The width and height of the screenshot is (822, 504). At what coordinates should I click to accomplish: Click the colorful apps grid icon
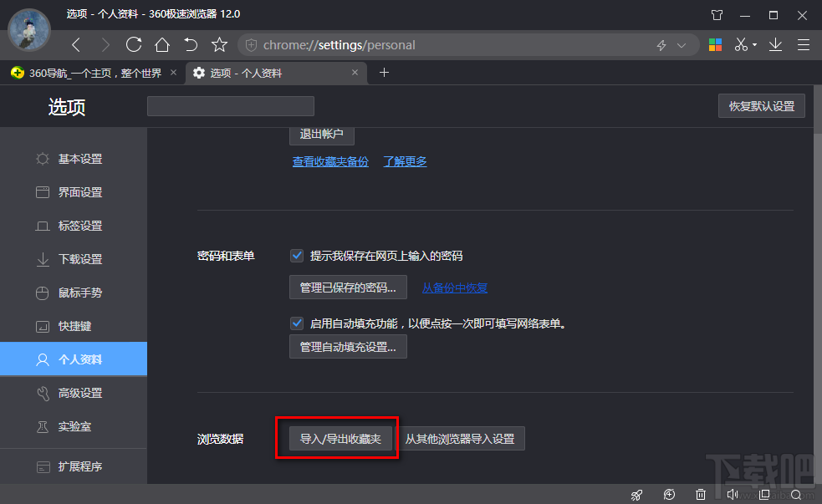715,44
